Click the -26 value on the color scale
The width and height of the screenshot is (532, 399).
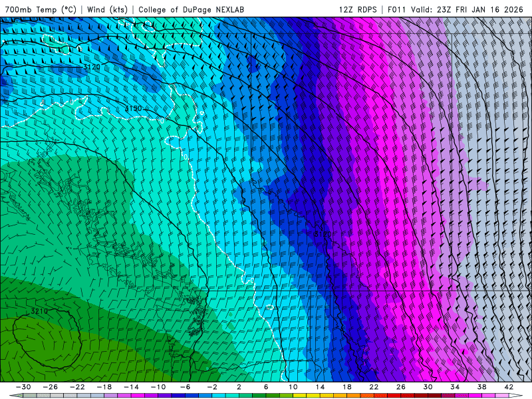click(x=51, y=387)
